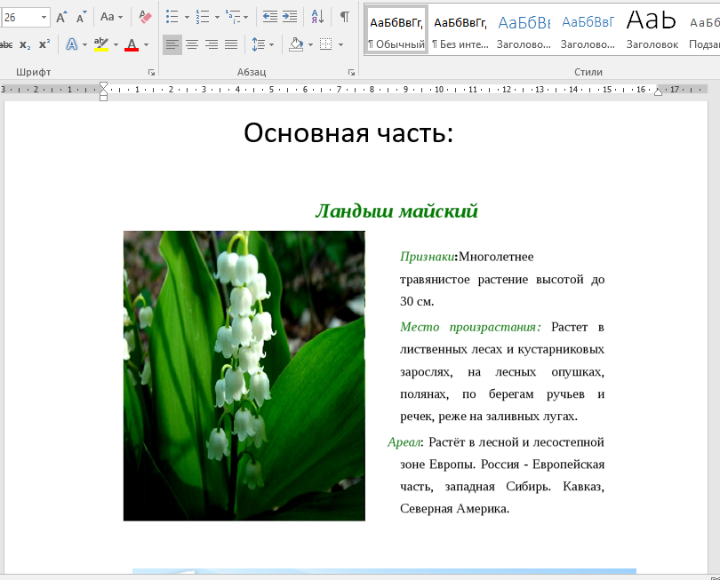Apply the Без интервала style
728x580 pixels.
click(460, 30)
